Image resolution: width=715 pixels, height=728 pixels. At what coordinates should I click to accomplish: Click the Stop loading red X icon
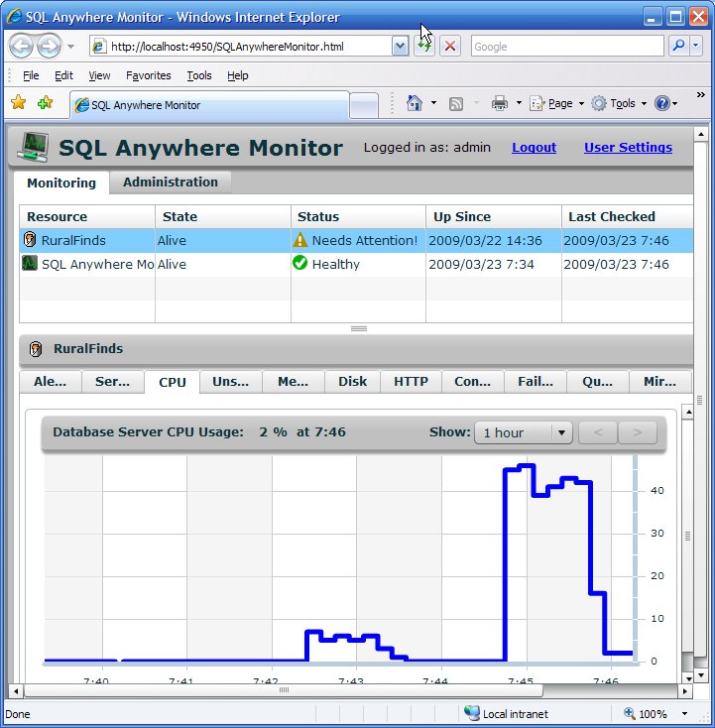pyautogui.click(x=450, y=47)
